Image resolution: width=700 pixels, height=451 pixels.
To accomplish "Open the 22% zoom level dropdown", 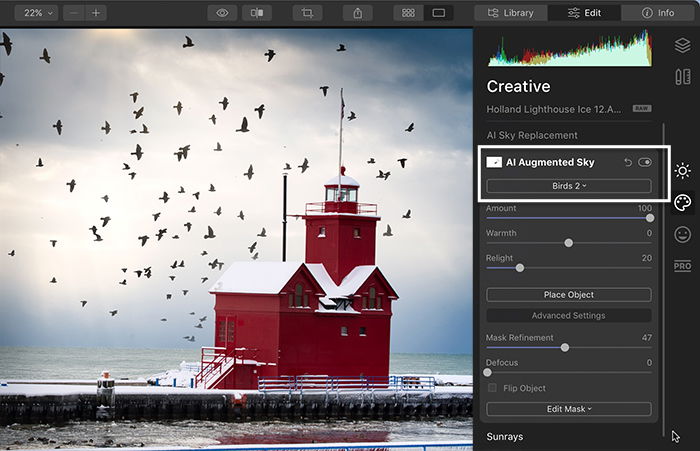I will tap(38, 13).
